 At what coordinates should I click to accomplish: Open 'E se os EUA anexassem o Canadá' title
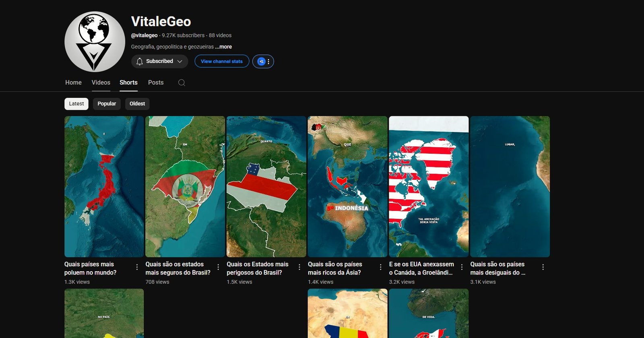421,268
